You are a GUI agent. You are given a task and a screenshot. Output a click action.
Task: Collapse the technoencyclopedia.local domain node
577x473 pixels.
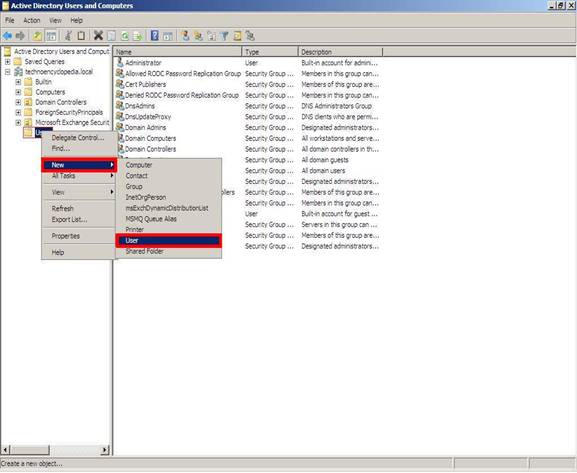coord(7,72)
